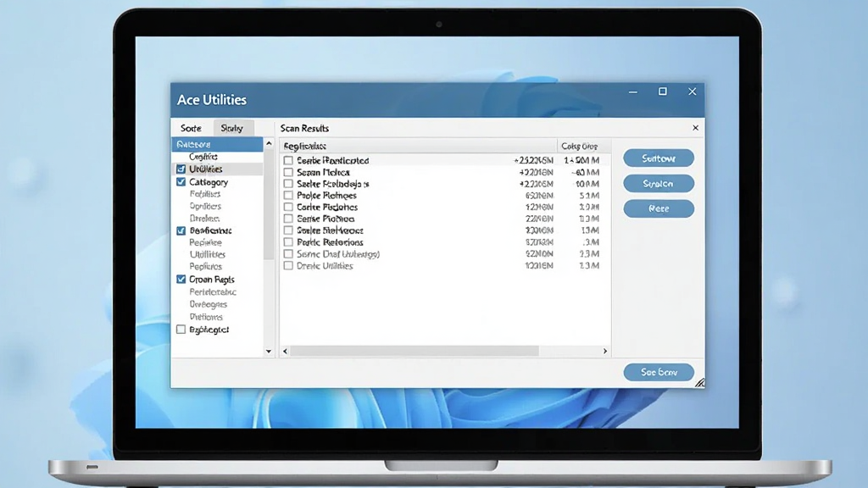The height and width of the screenshot is (488, 868).
Task: Select the "Oprifiers" item under Category
Action: (x=205, y=207)
